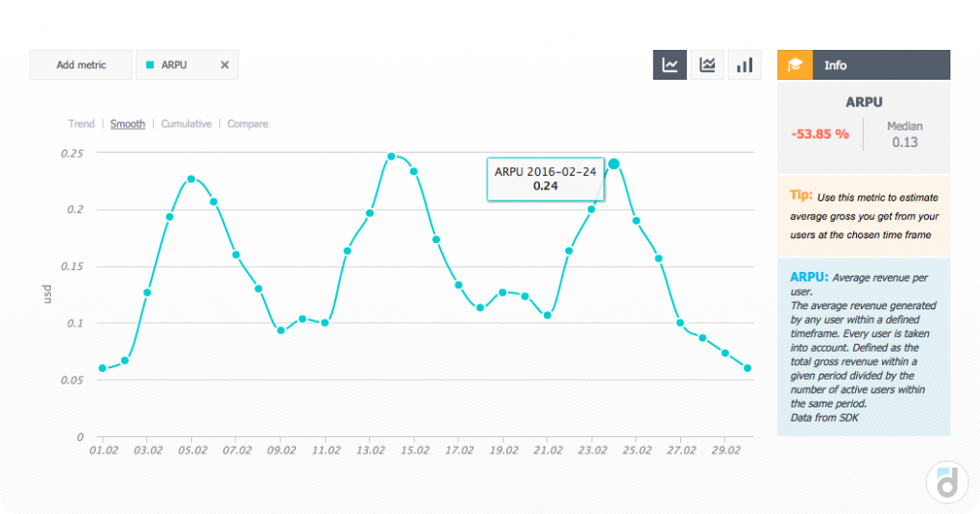Click the first data point at 01.02
This screenshot has width=980, height=514.
click(102, 368)
